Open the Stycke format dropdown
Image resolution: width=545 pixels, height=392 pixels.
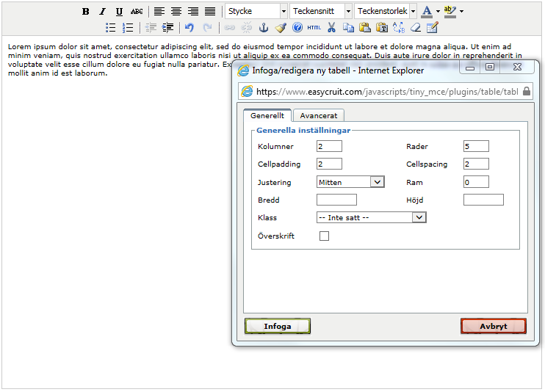coord(256,11)
